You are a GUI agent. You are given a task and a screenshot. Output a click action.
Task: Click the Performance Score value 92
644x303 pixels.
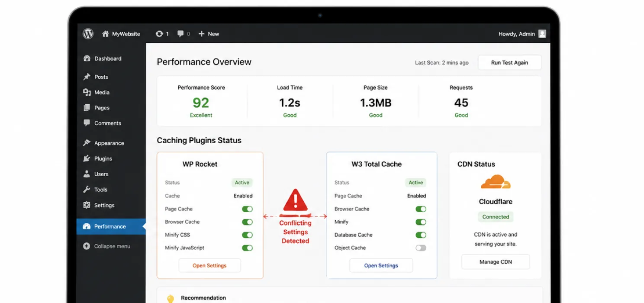(x=201, y=103)
